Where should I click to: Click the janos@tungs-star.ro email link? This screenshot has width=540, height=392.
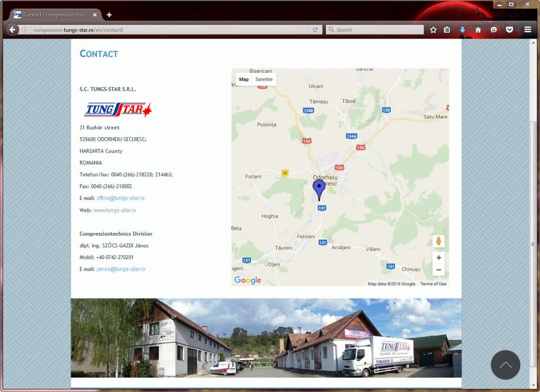[121, 269]
